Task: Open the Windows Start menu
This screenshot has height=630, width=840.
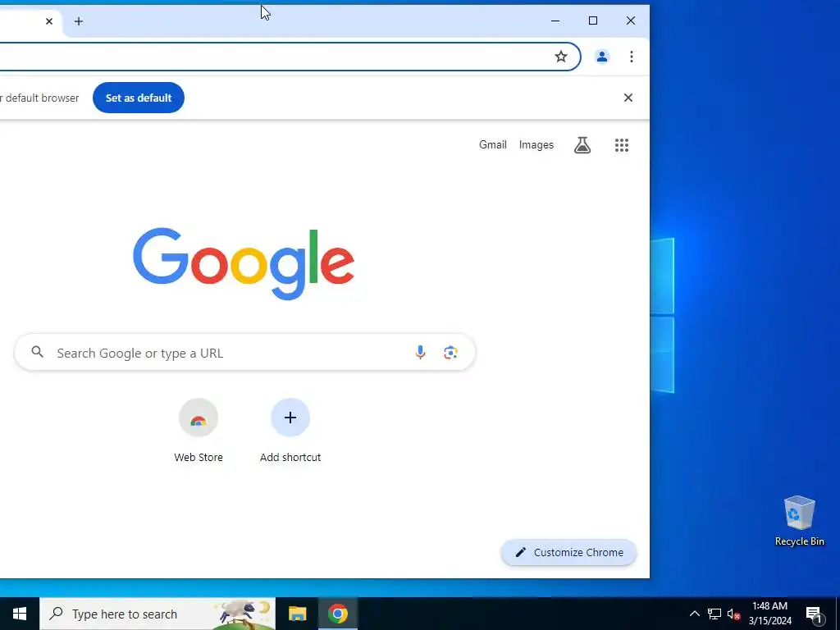Action: coord(20,614)
